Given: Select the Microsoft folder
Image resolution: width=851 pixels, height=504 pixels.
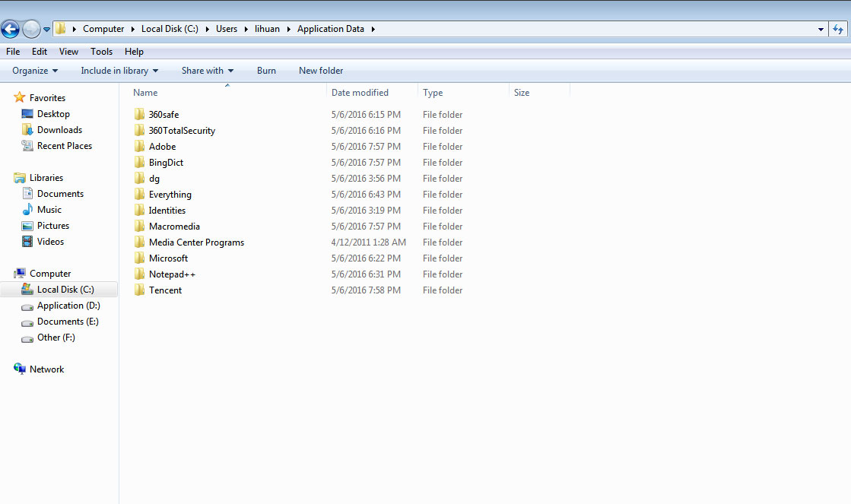Looking at the screenshot, I should coord(168,258).
